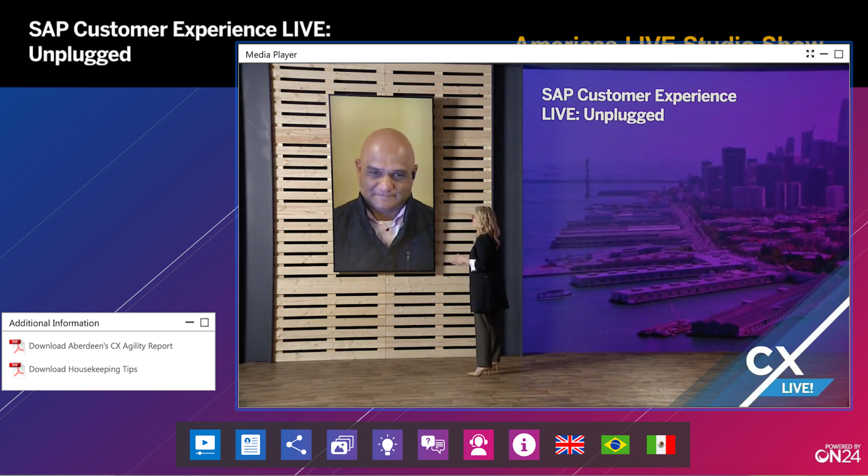Maximize the Additional Information panel
Screen dimensions: 868x476
(205, 322)
